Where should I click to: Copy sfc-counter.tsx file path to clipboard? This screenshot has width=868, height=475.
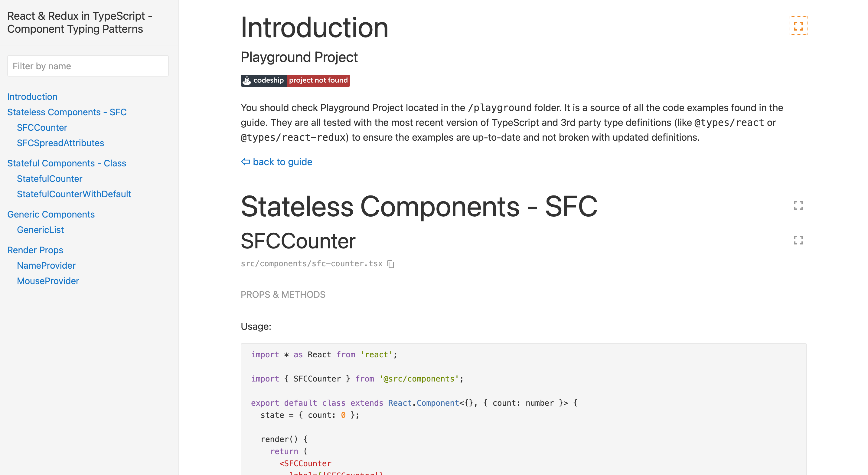pos(390,264)
